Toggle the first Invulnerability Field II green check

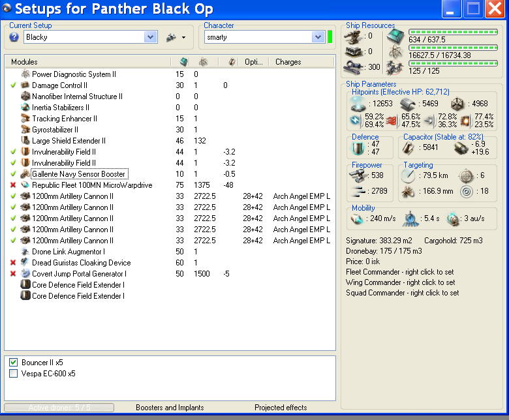(x=14, y=152)
